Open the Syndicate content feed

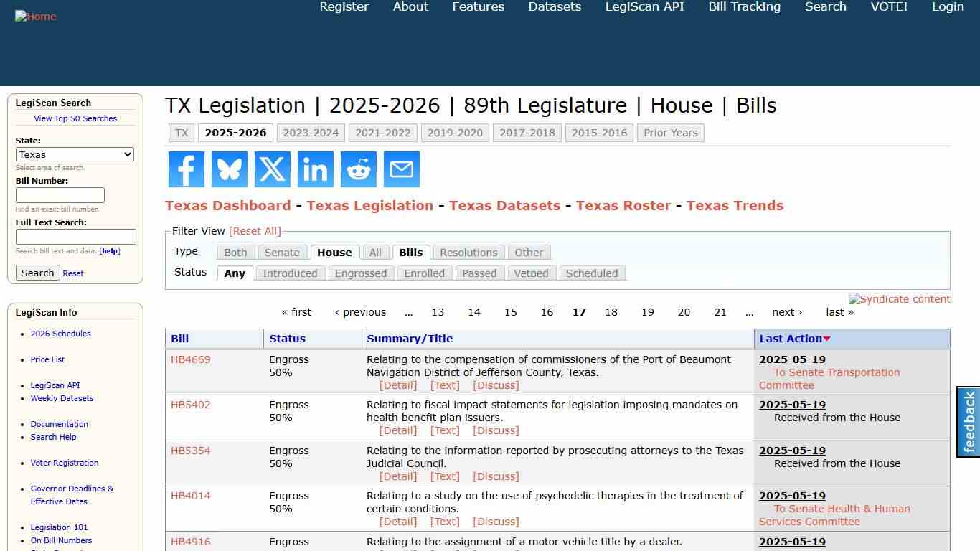pos(899,299)
